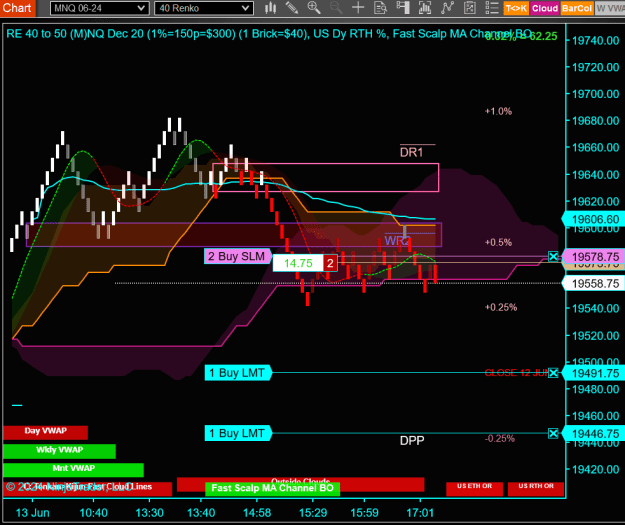
Task: Open the chart Properties list icon
Action: (x=492, y=8)
